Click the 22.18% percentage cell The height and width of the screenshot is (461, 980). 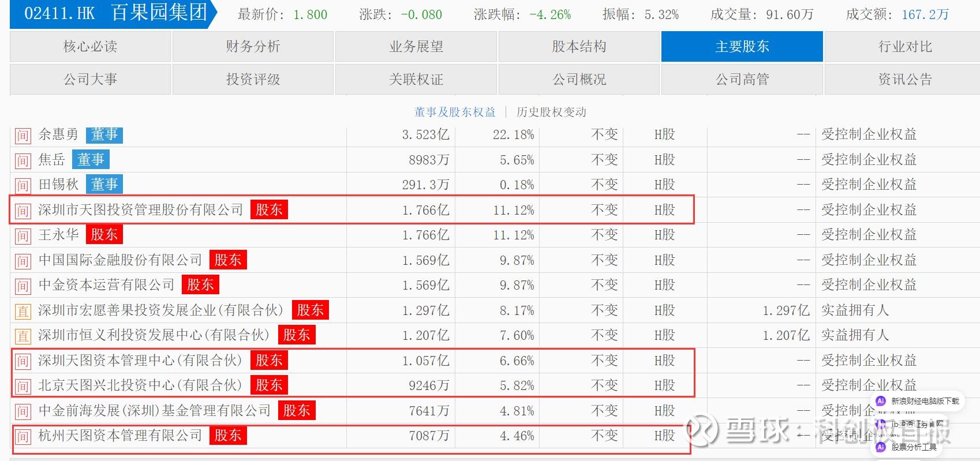pos(514,135)
